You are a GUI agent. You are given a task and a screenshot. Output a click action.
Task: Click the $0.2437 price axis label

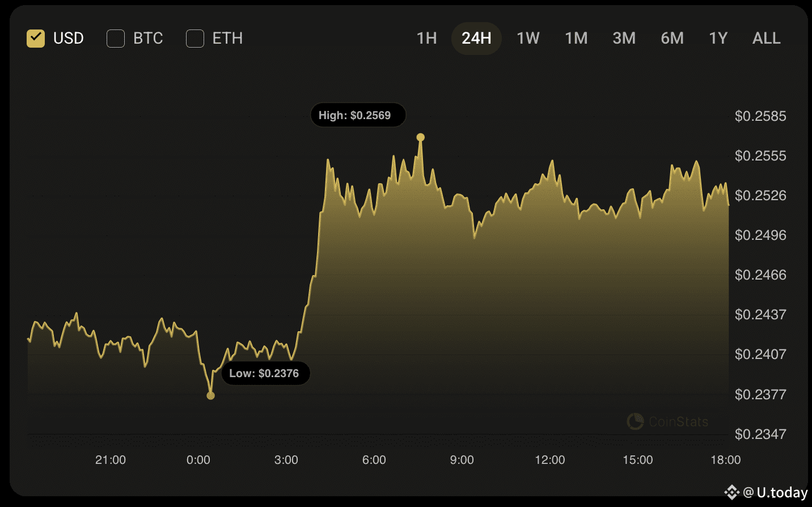(760, 315)
